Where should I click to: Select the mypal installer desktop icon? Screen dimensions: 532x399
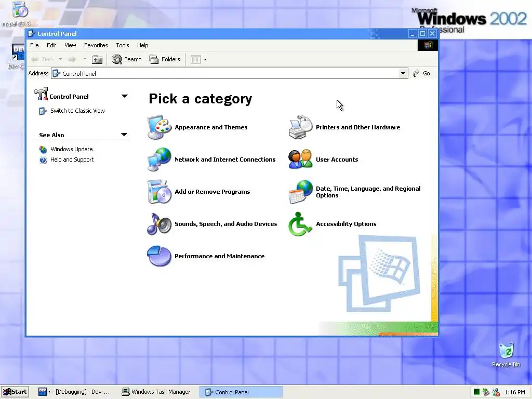pos(20,9)
